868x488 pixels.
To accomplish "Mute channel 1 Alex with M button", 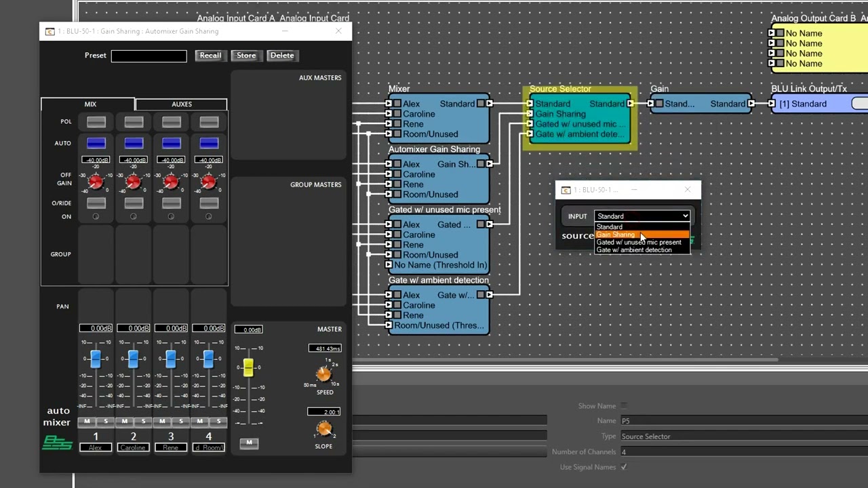I will [x=87, y=422].
